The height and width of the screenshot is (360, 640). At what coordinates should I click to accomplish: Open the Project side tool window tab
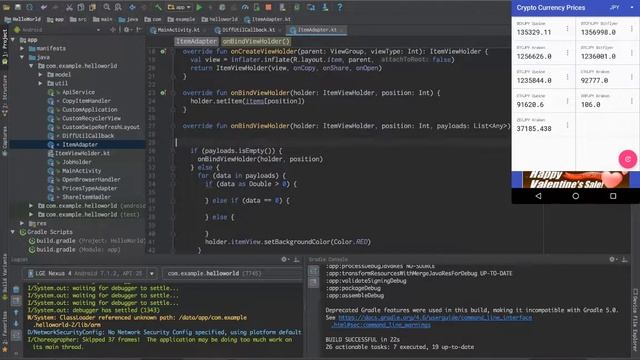(x=4, y=47)
